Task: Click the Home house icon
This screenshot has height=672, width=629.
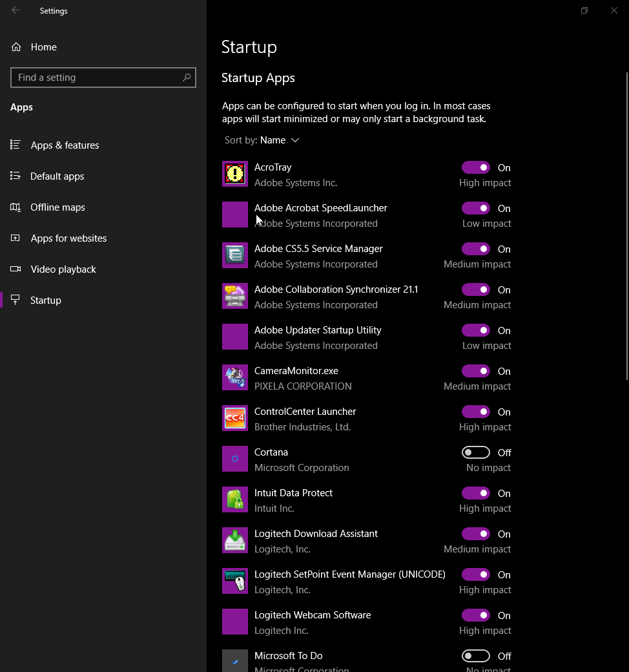Action: click(x=16, y=47)
